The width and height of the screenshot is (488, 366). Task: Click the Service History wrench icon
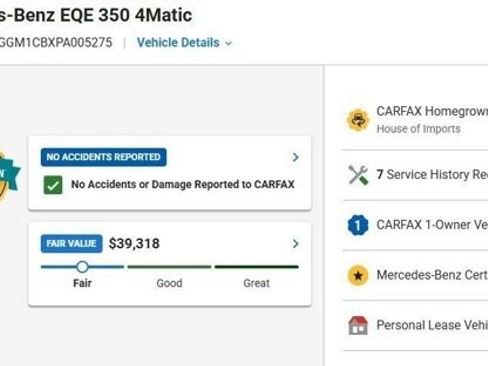(358, 175)
